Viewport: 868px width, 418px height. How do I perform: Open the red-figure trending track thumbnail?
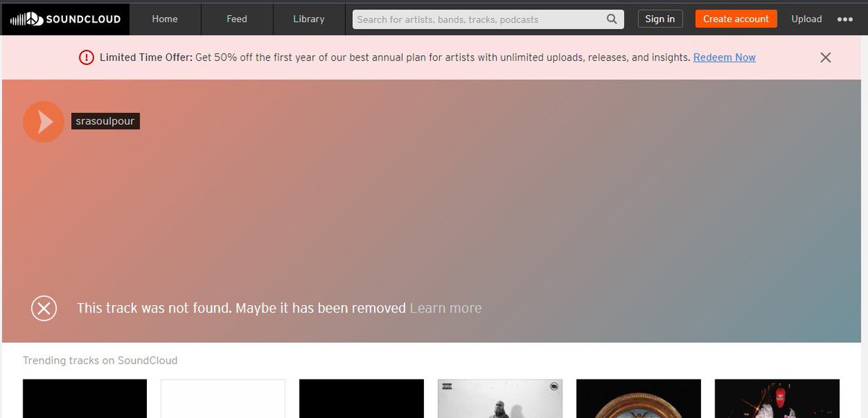777,398
